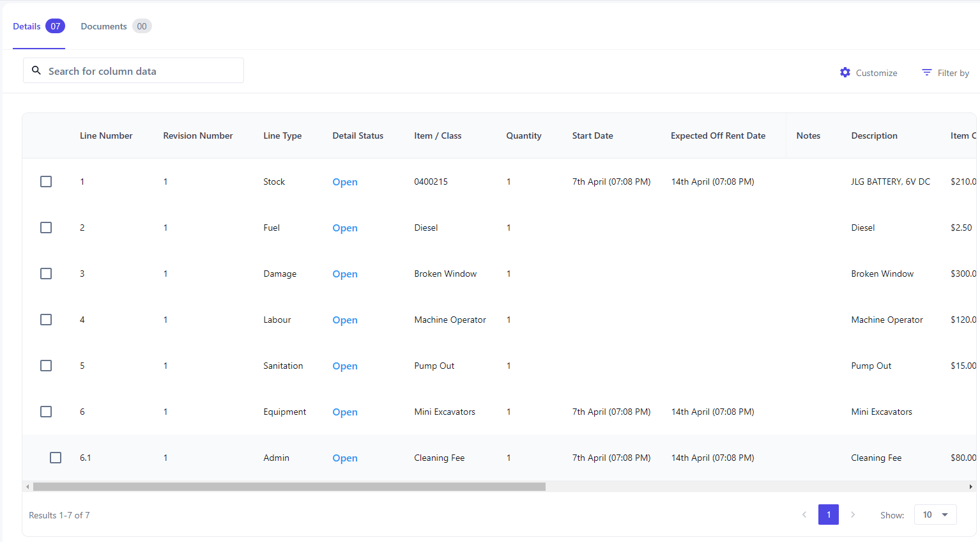Click the search magnifier icon
Viewport: 980px width, 542px height.
[36, 71]
